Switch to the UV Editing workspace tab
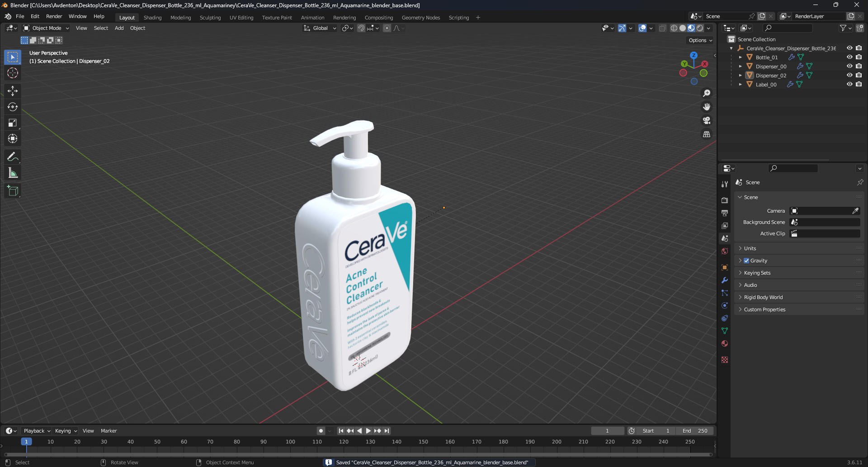The width and height of the screenshot is (868, 467). 241,18
